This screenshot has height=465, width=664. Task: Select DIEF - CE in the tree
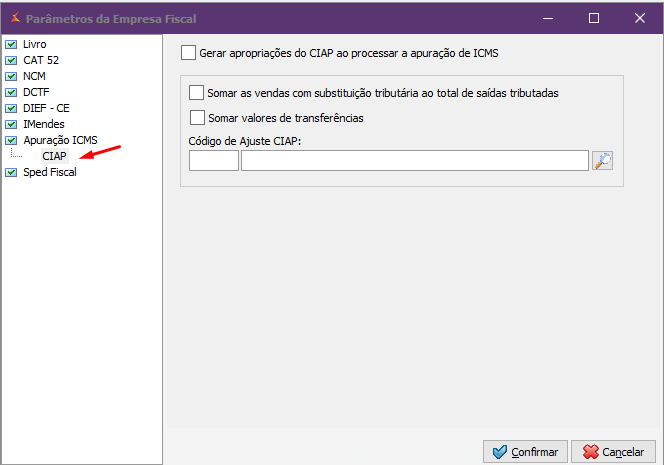(46, 108)
